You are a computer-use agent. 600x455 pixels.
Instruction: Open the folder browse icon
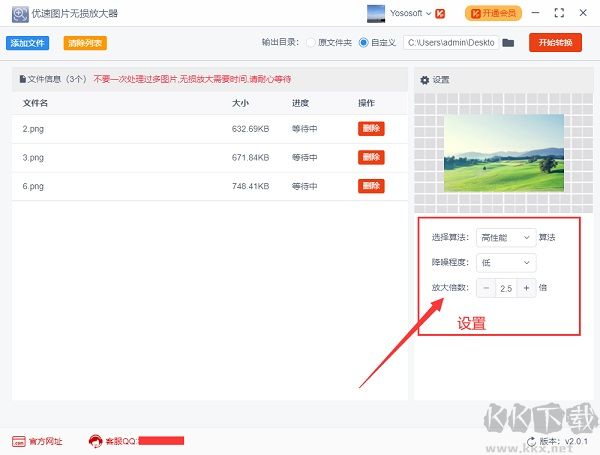click(508, 42)
